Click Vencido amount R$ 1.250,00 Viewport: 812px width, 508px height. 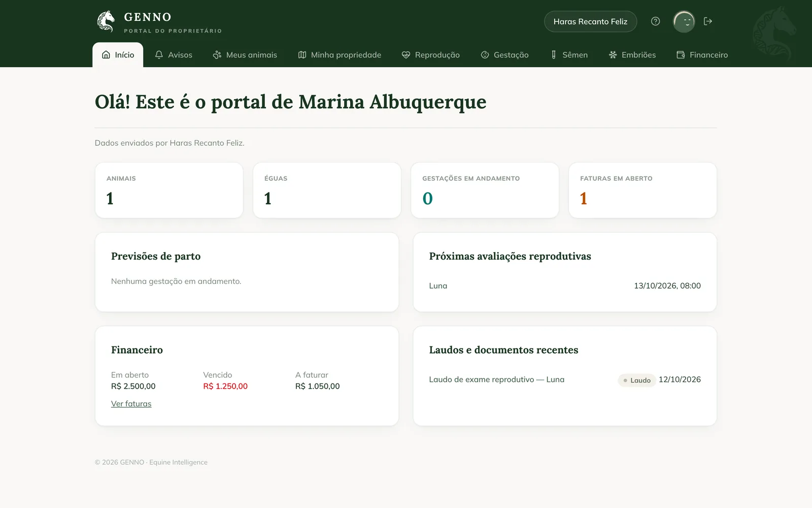[225, 386]
